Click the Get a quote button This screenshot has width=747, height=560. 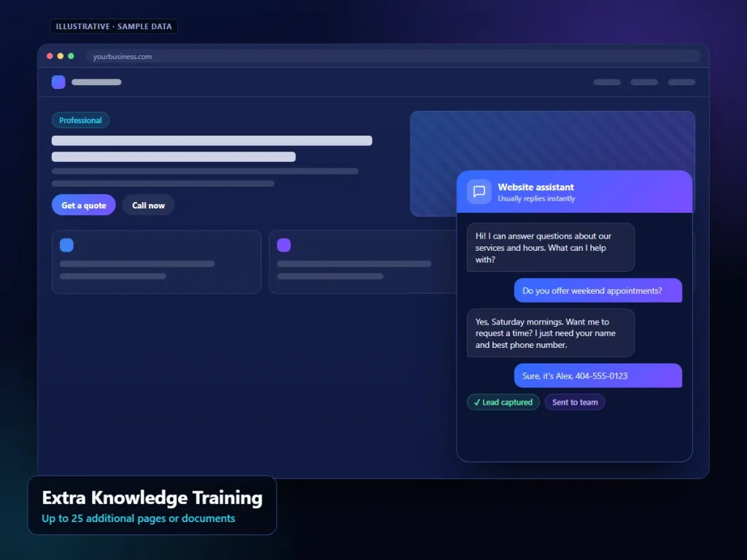point(83,205)
